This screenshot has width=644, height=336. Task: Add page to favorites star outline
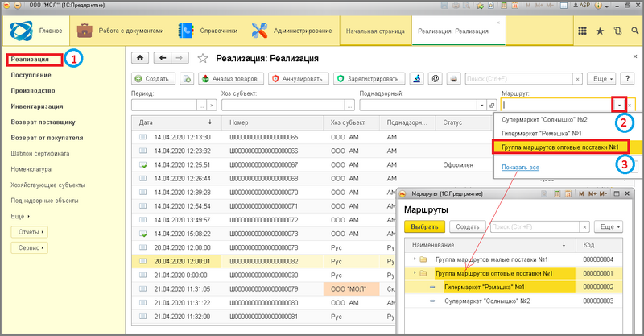click(203, 58)
